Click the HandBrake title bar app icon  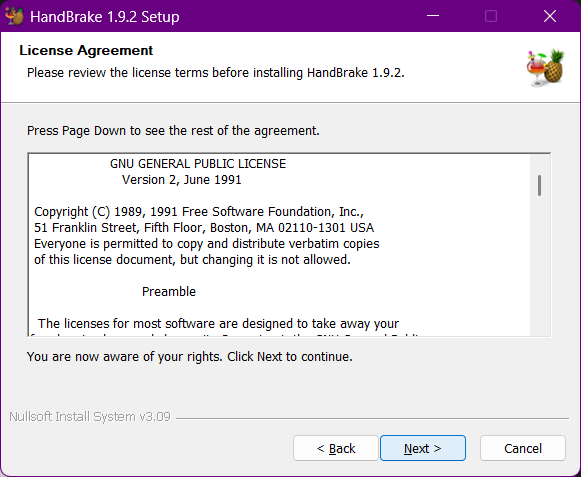(14, 16)
